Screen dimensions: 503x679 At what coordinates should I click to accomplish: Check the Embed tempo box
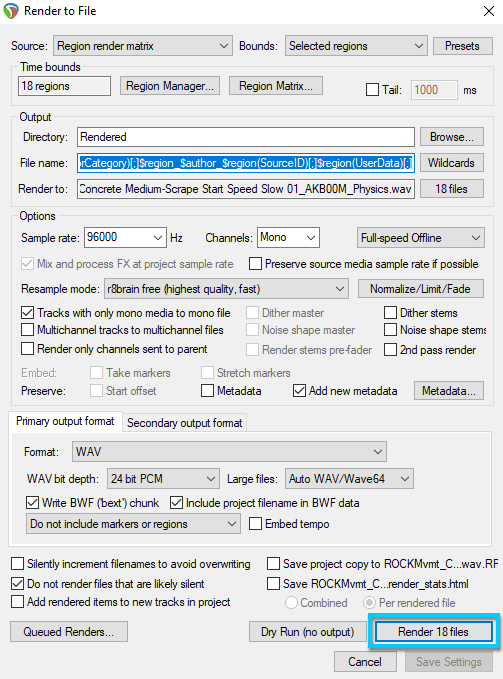tap(255, 524)
